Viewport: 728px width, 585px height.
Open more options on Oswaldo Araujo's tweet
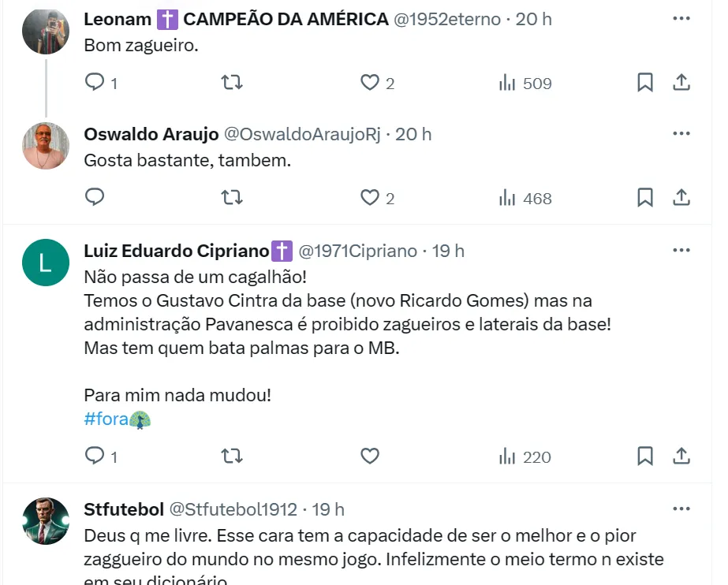(x=681, y=133)
